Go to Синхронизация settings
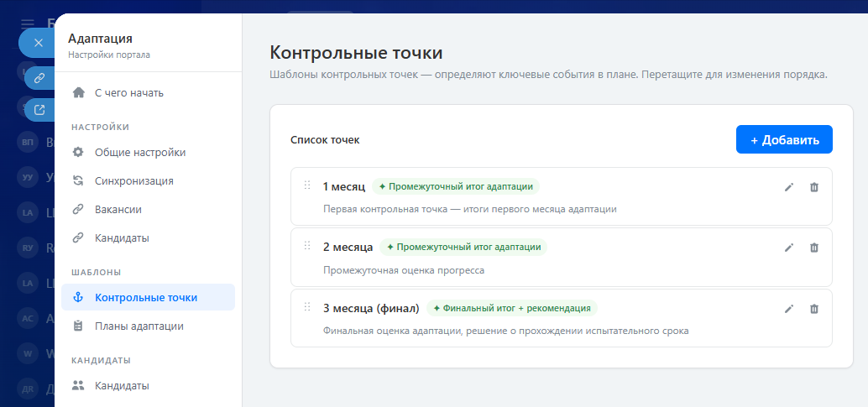Viewport: 868px width, 407px height. [x=148, y=180]
